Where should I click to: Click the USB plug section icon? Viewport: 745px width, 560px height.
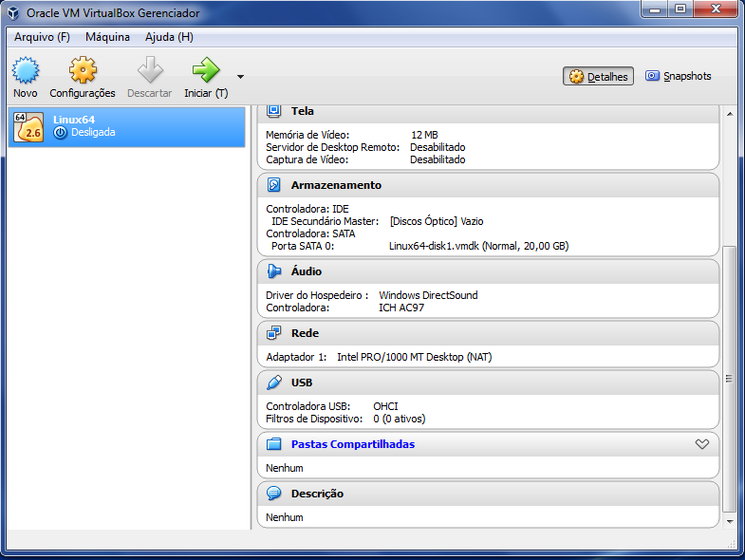(x=273, y=383)
